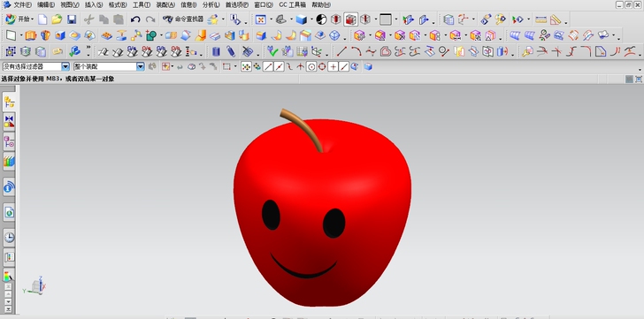Click the green checkmark Finish icon
The image size is (644, 319).
pyautogui.click(x=272, y=51)
